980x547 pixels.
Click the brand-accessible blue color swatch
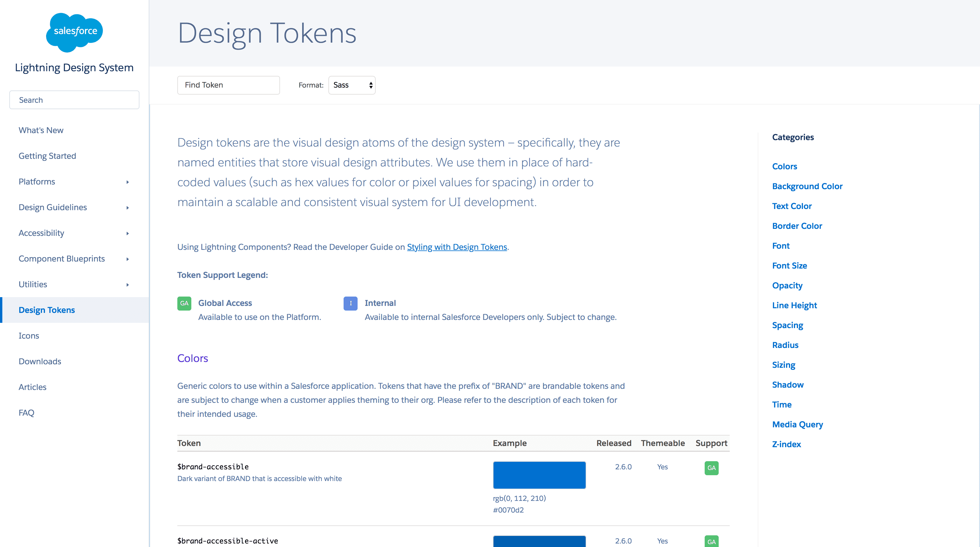[x=539, y=475]
